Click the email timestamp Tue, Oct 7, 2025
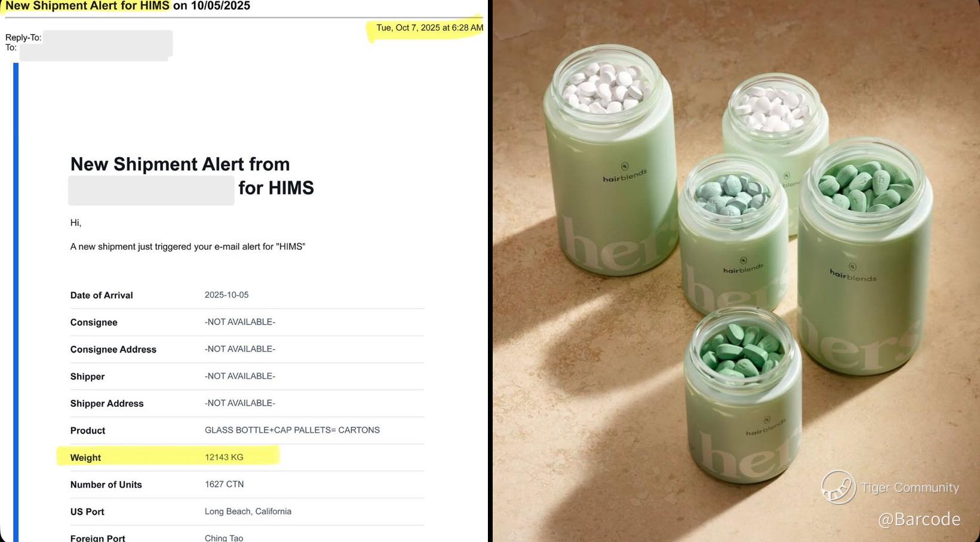 (x=429, y=27)
